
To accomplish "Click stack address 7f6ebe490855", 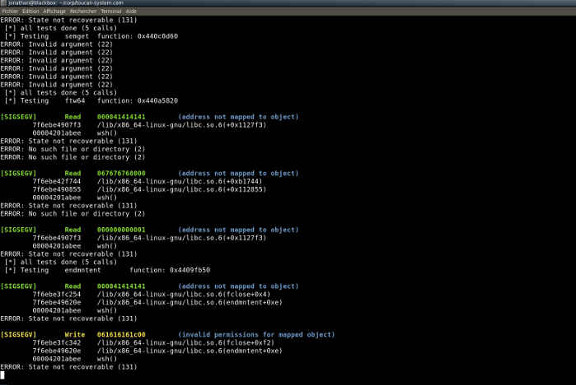I will coord(57,190).
